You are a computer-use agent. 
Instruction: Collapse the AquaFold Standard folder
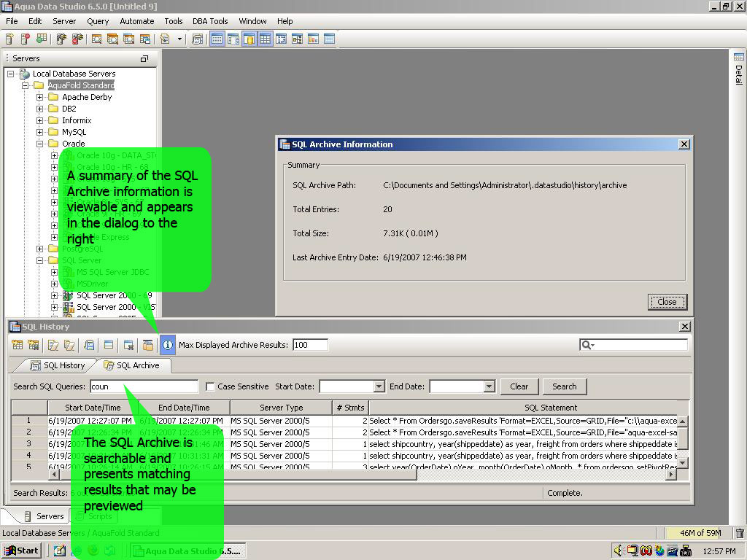tap(26, 86)
